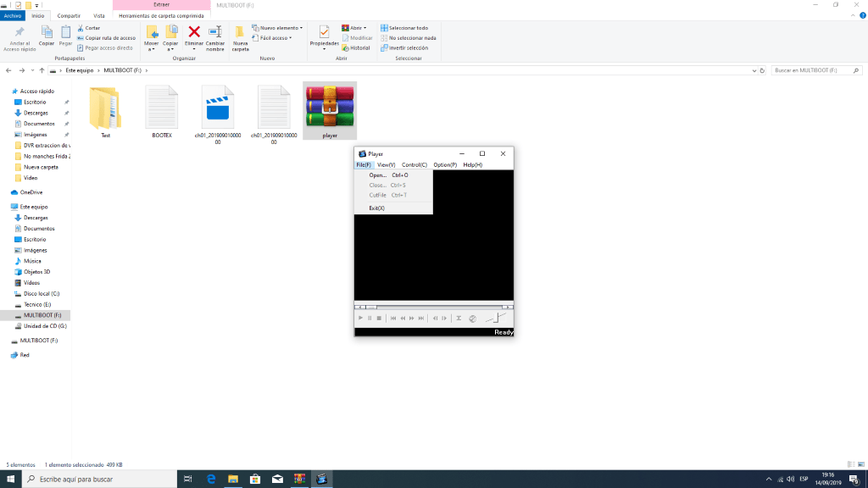868x488 pixels.
Task: Open Propiedades from the ribbon
Action: [324, 34]
